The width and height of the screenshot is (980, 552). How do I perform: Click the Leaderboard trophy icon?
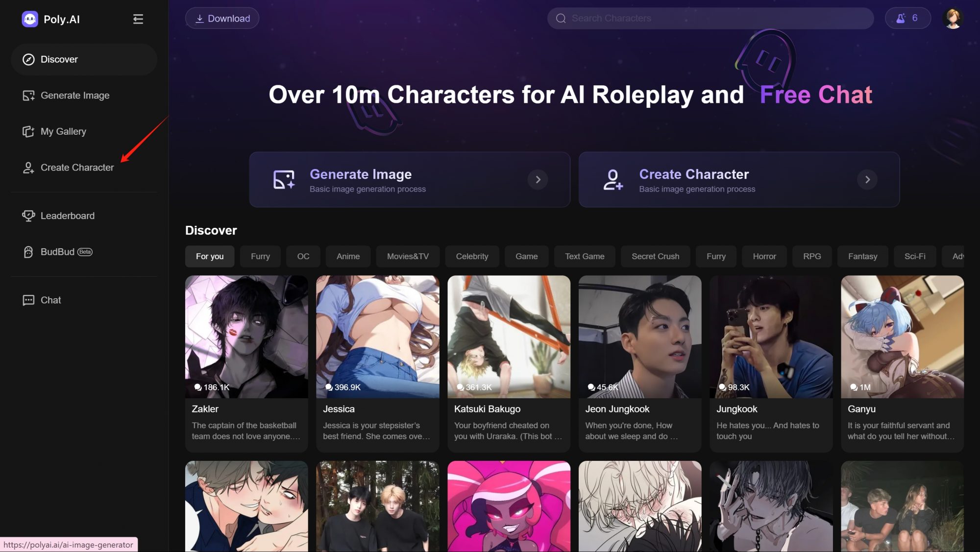[28, 216]
